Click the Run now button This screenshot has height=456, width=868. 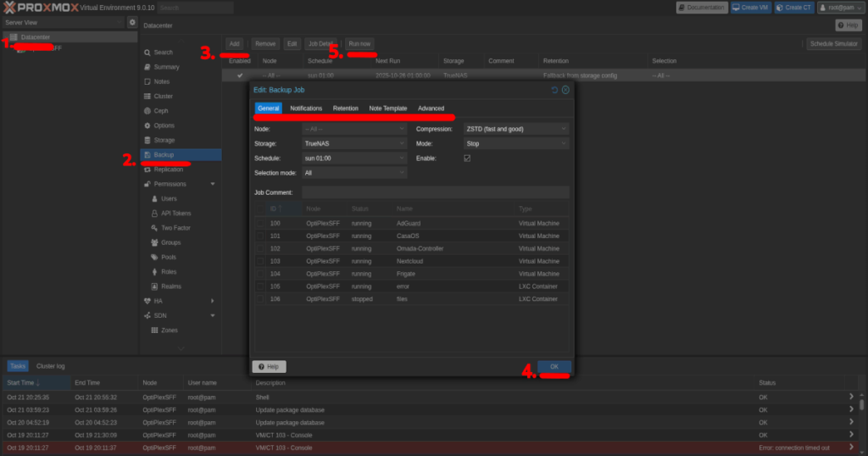(359, 44)
